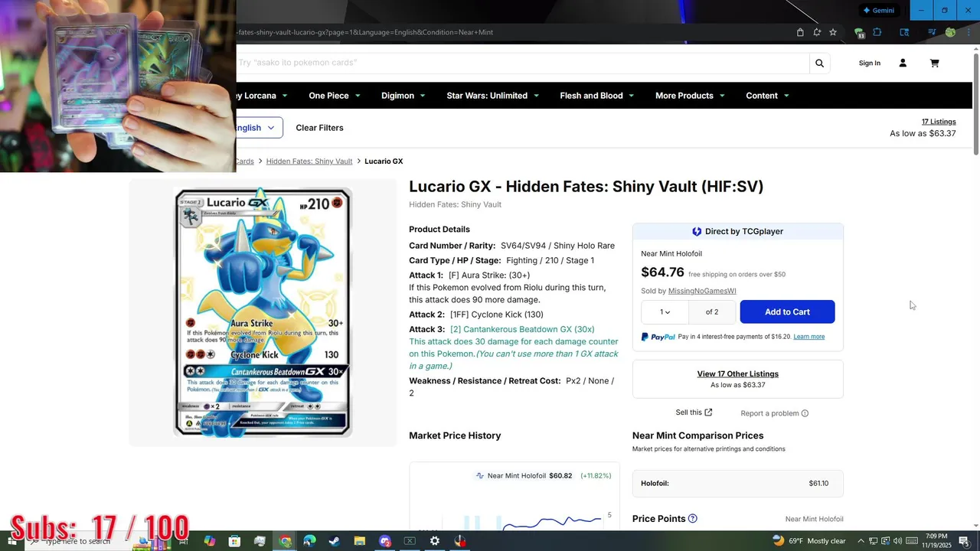Click the taskbar clock showing 7:09 PM
This screenshot has height=551, width=980.
coord(936,541)
